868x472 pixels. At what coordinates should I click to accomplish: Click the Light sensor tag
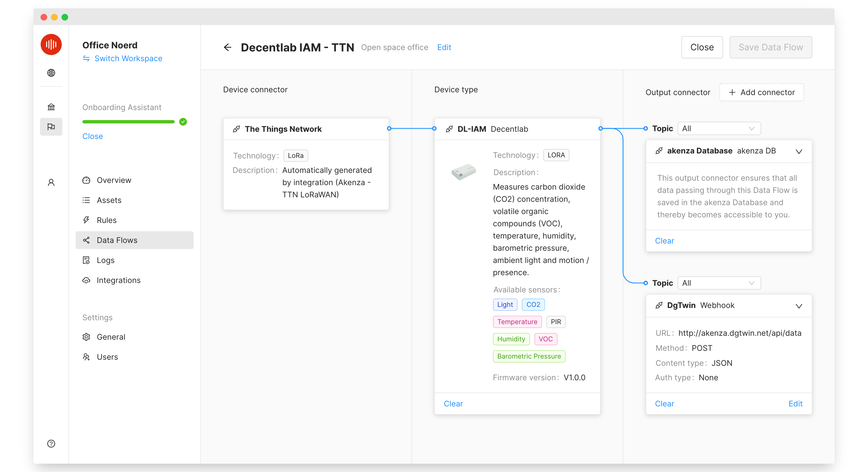point(505,304)
